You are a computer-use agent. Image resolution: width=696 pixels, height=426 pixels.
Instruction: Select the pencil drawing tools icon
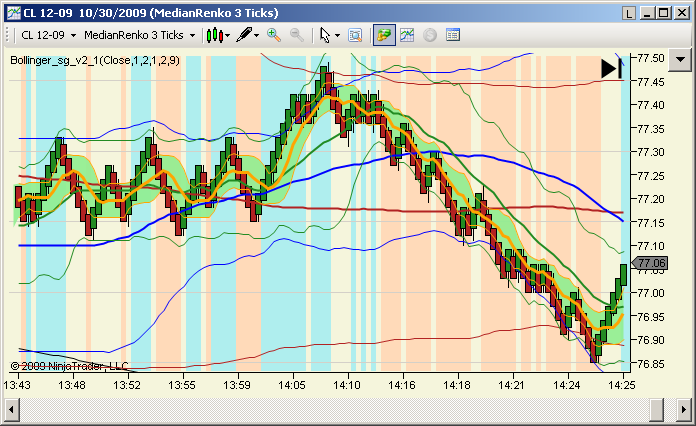point(244,35)
